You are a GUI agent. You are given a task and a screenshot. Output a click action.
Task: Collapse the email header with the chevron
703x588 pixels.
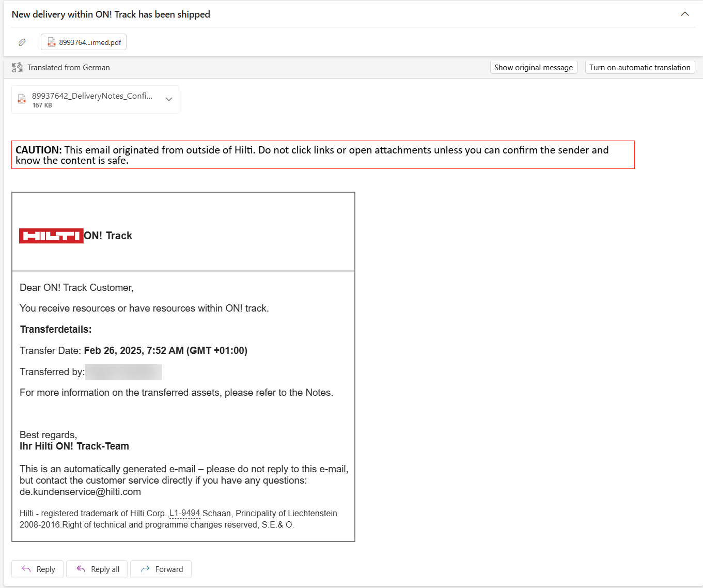click(x=685, y=14)
